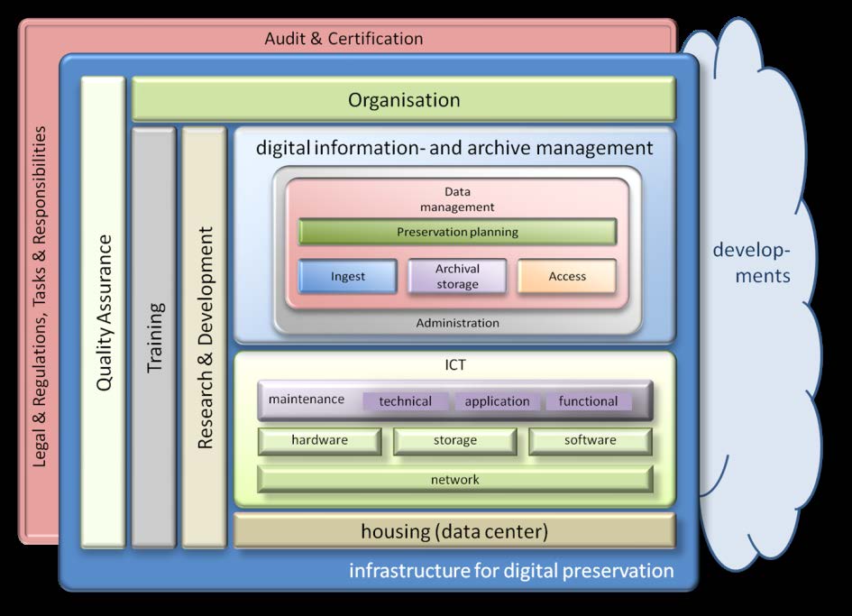This screenshot has height=616, width=852.
Task: Click digital information- and archive management heading
Action: pos(454,148)
